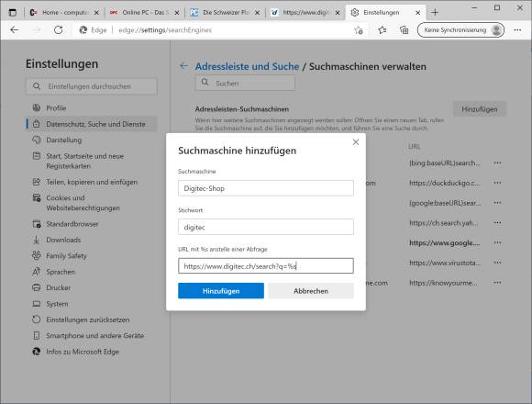The height and width of the screenshot is (404, 532).
Task: Open Teilen, kopieren und einfügen settings
Action: tap(92, 182)
